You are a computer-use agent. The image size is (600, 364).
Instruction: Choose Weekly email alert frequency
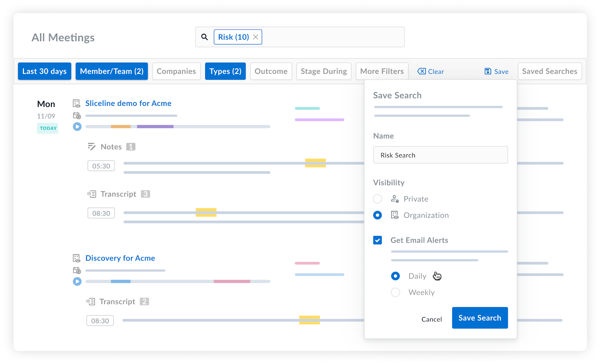click(395, 292)
